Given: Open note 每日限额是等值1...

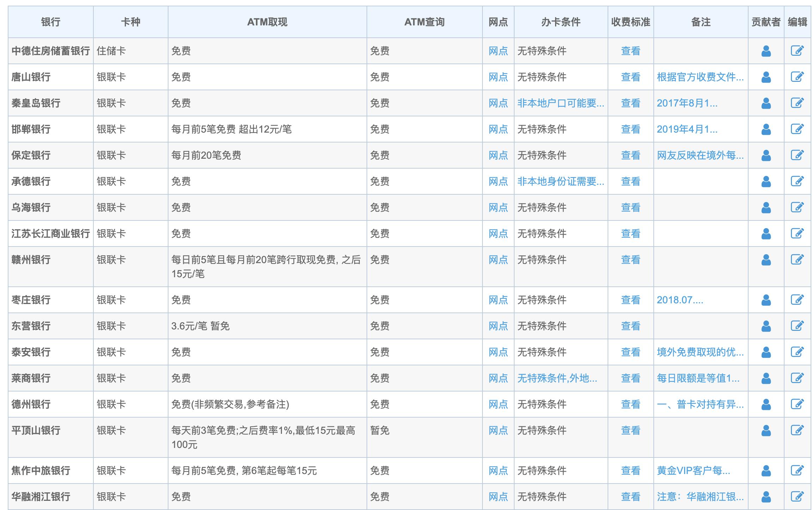Looking at the screenshot, I should pyautogui.click(x=698, y=378).
